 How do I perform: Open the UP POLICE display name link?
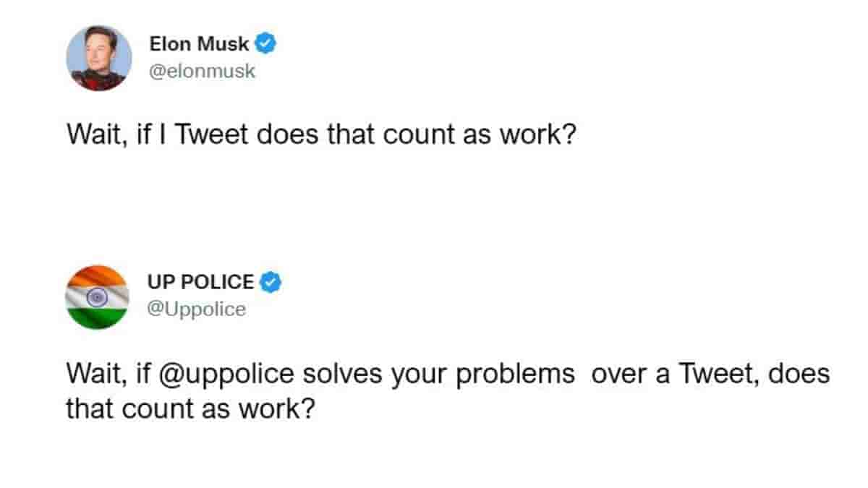tap(202, 282)
